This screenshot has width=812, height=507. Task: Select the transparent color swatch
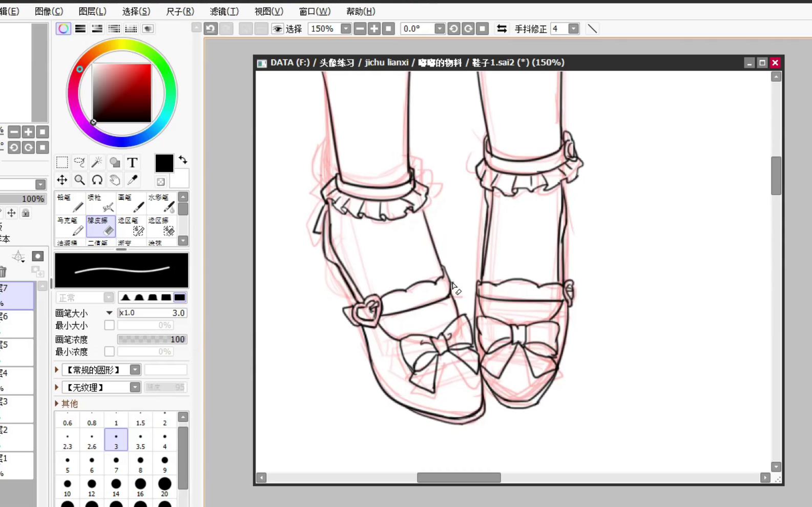(161, 182)
